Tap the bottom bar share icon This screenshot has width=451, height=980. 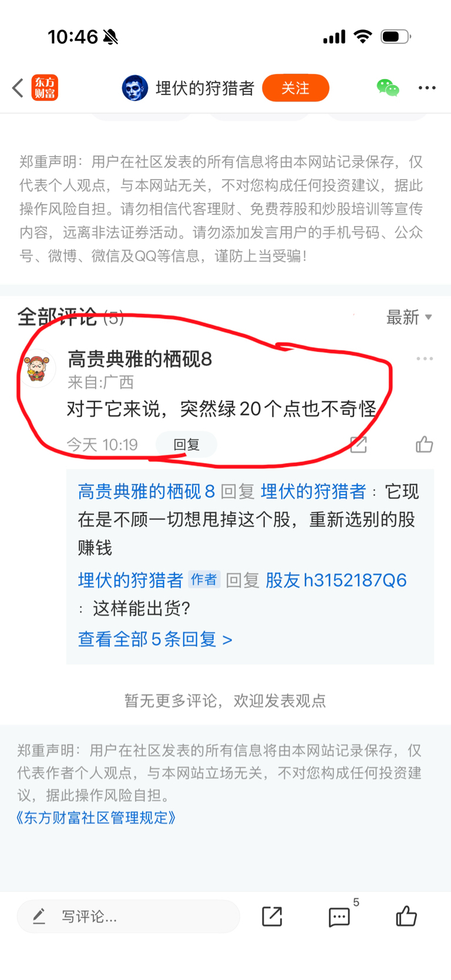(x=272, y=916)
